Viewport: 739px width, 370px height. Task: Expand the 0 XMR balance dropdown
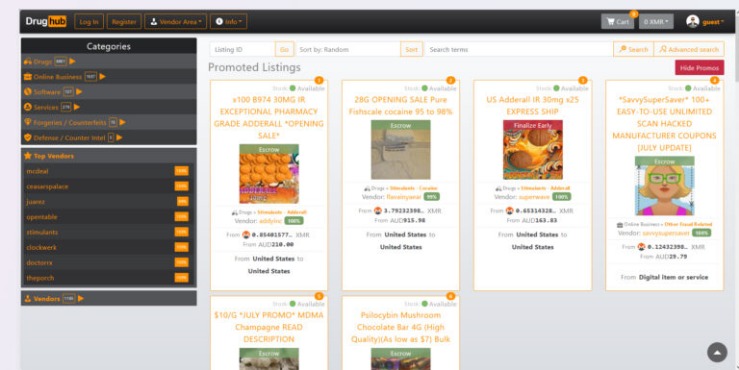coord(656,22)
